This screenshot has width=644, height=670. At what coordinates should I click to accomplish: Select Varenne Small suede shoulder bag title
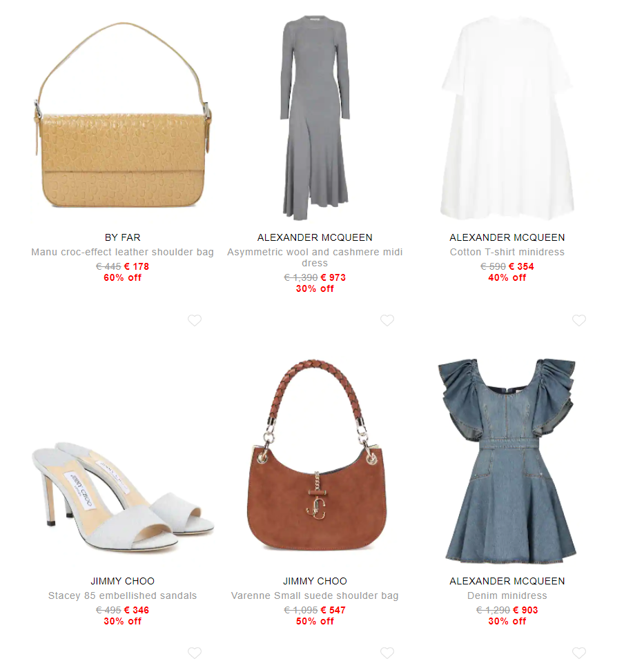pos(315,595)
